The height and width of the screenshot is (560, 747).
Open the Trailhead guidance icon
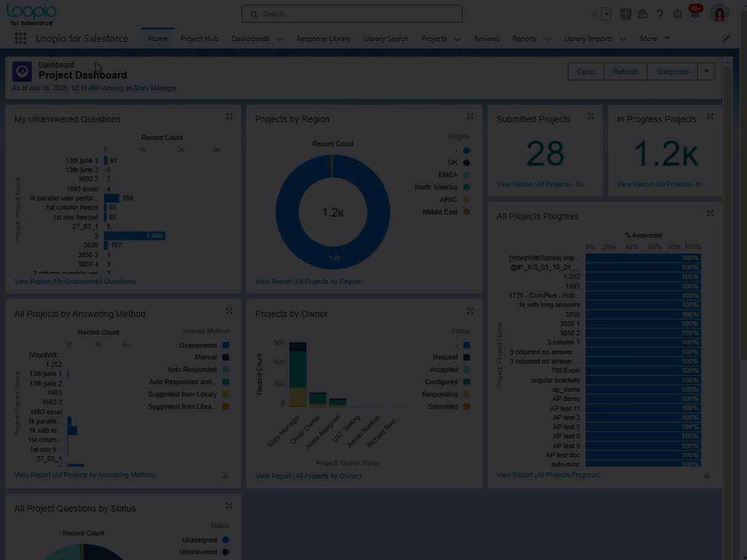tap(643, 14)
